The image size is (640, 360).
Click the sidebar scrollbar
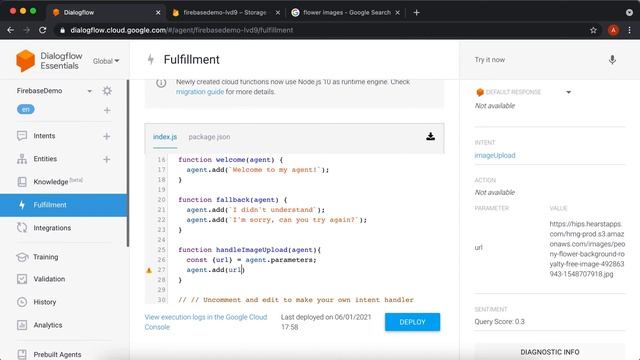(x=128, y=163)
